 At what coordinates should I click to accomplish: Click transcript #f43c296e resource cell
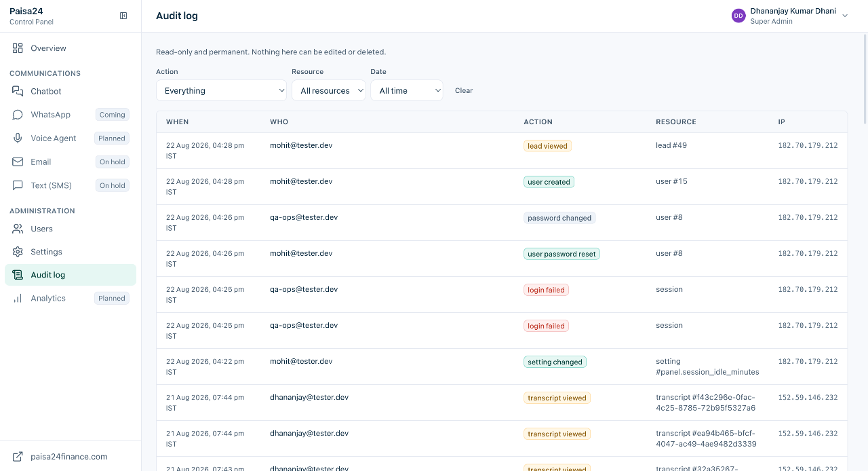pos(706,402)
